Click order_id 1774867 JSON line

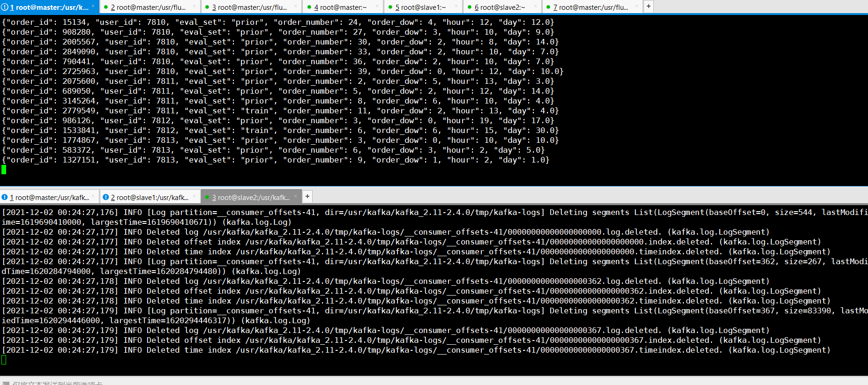280,140
